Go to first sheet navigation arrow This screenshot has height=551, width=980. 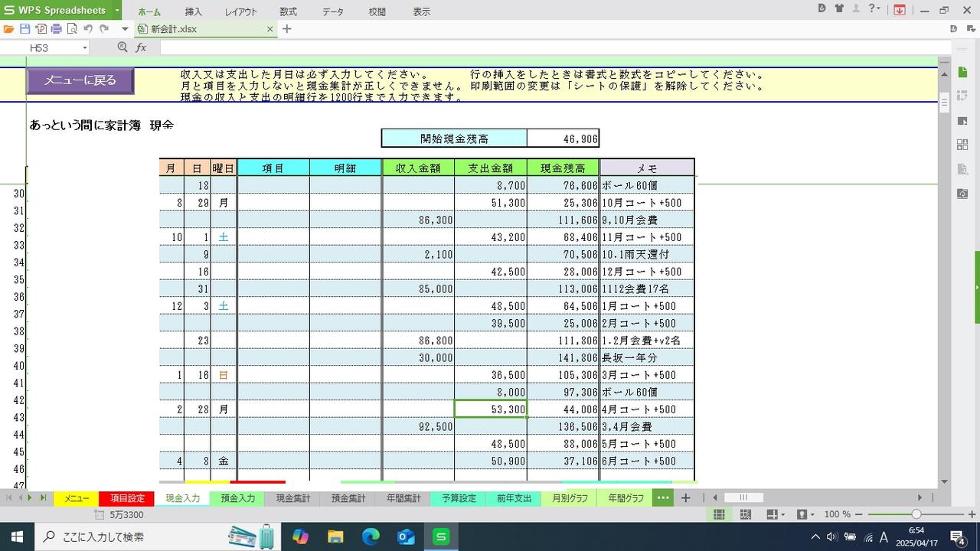click(x=10, y=498)
